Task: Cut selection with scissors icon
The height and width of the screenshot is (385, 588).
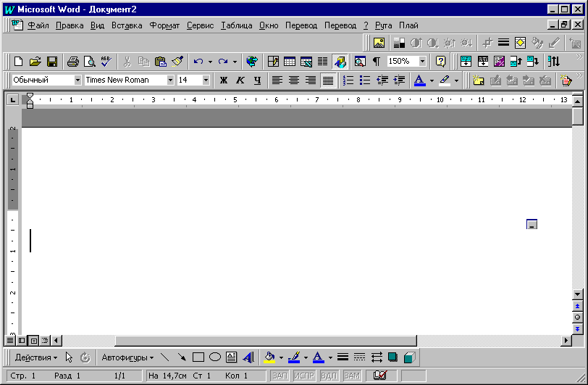Action: pyautogui.click(x=127, y=61)
